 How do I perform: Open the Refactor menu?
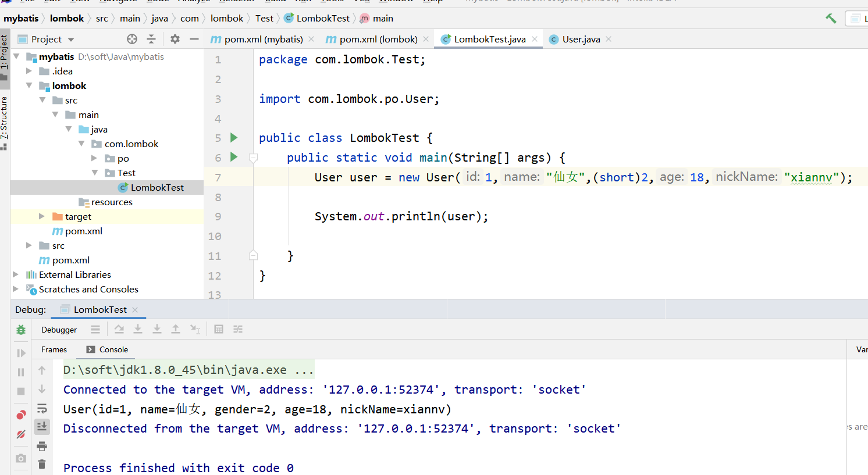236,2
